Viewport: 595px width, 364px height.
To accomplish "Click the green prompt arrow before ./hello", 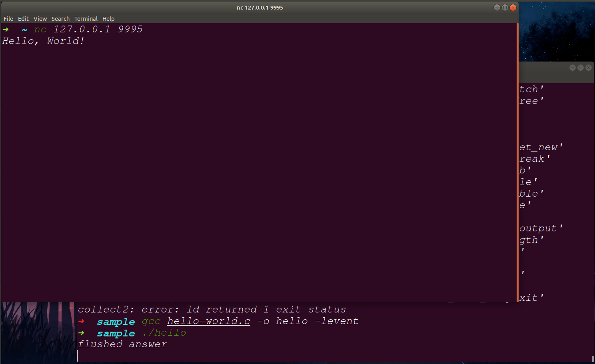I will pos(81,333).
